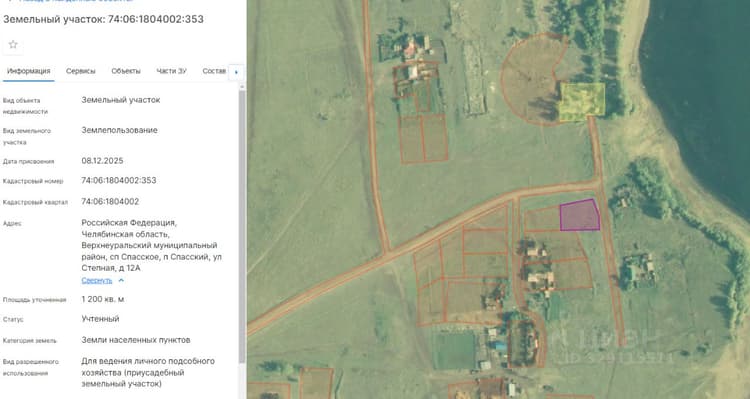Click the label 'Кадастровый номер'
This screenshot has height=399, width=750.
click(x=33, y=181)
